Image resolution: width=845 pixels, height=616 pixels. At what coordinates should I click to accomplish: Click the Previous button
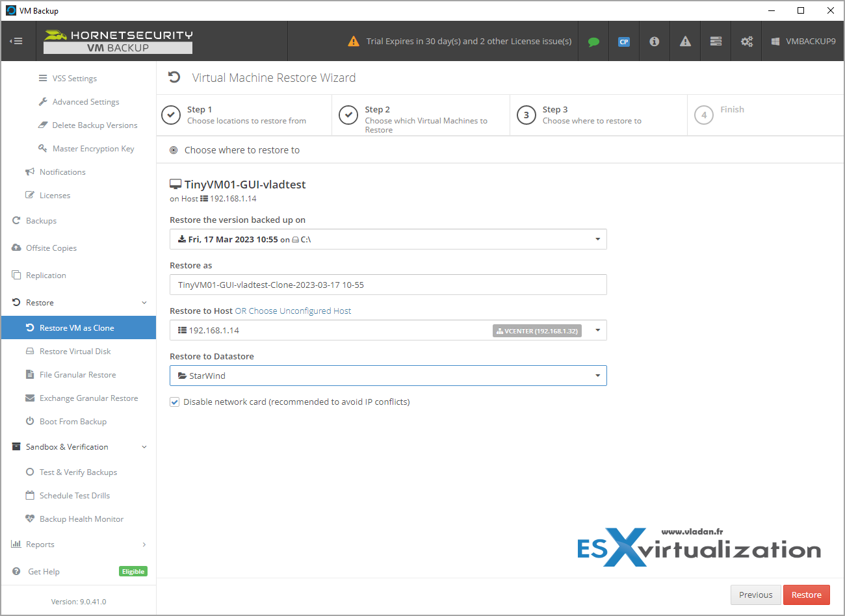click(x=755, y=595)
